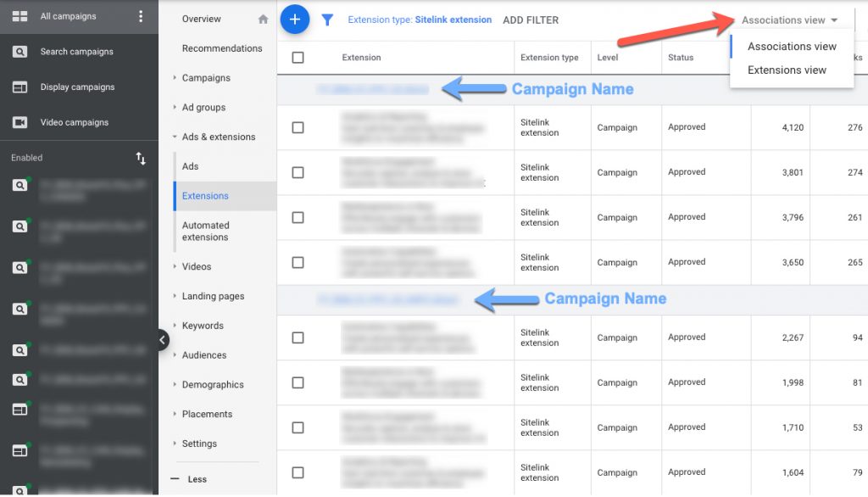The image size is (868, 497).
Task: Open Automated extensions in the side menu
Action: click(x=206, y=232)
